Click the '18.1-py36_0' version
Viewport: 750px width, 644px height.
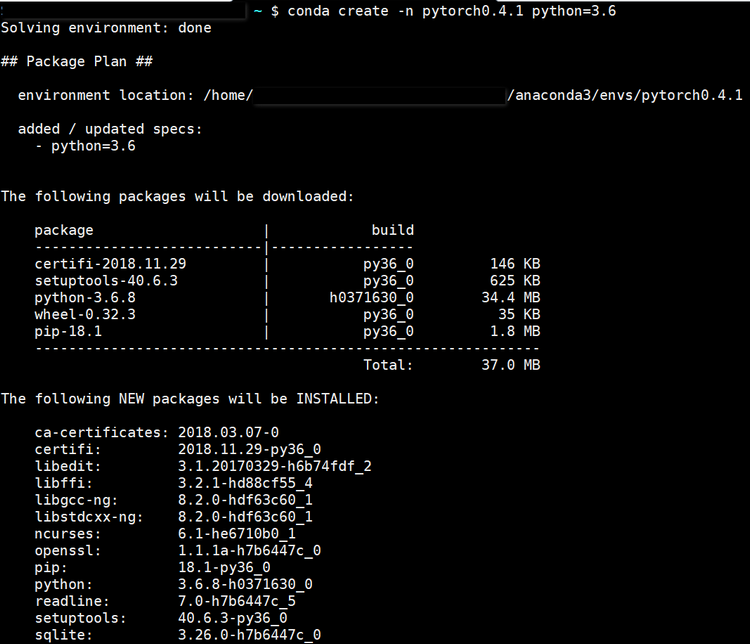tap(224, 568)
